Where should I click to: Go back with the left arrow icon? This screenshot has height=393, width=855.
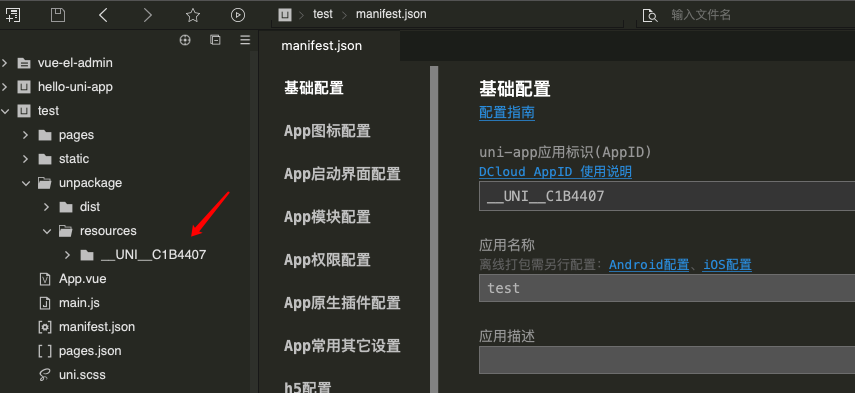point(103,15)
